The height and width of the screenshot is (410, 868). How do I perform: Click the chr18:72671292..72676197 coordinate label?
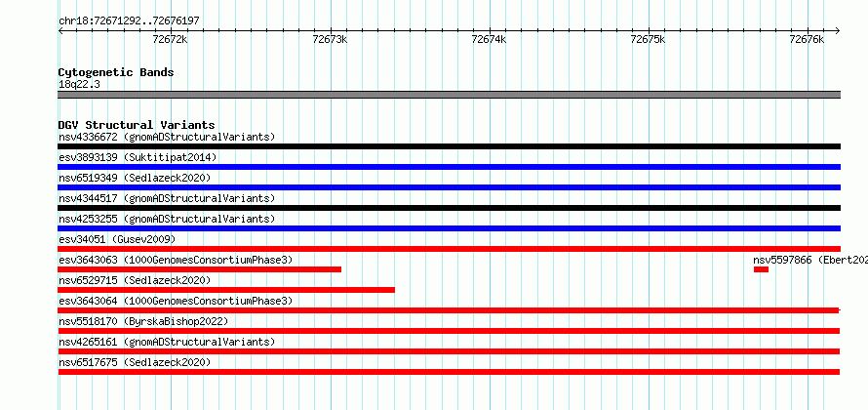click(x=129, y=21)
